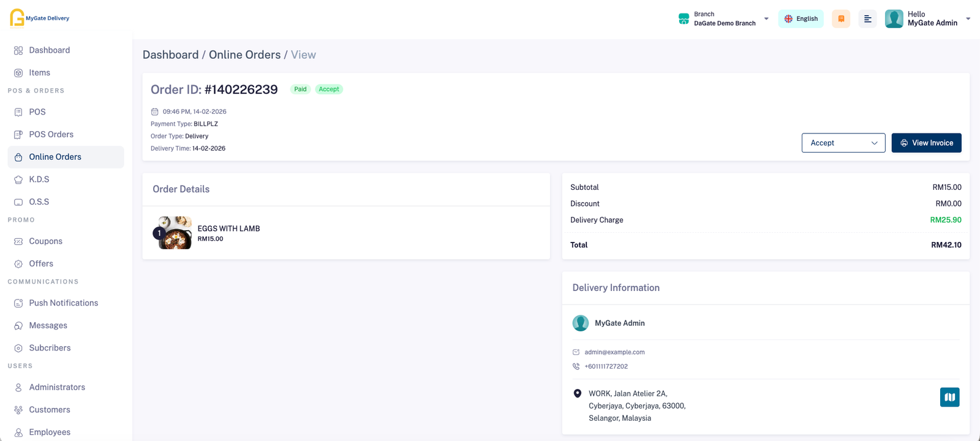The height and width of the screenshot is (441, 980).
Task: Click the K.D.S sidebar icon
Action: tap(18, 179)
